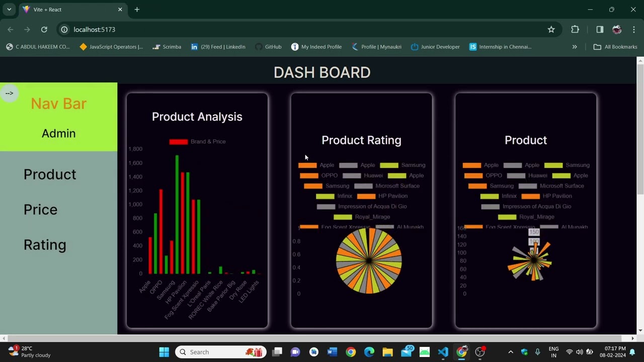Open File Explorer from taskbar

pyautogui.click(x=387, y=352)
